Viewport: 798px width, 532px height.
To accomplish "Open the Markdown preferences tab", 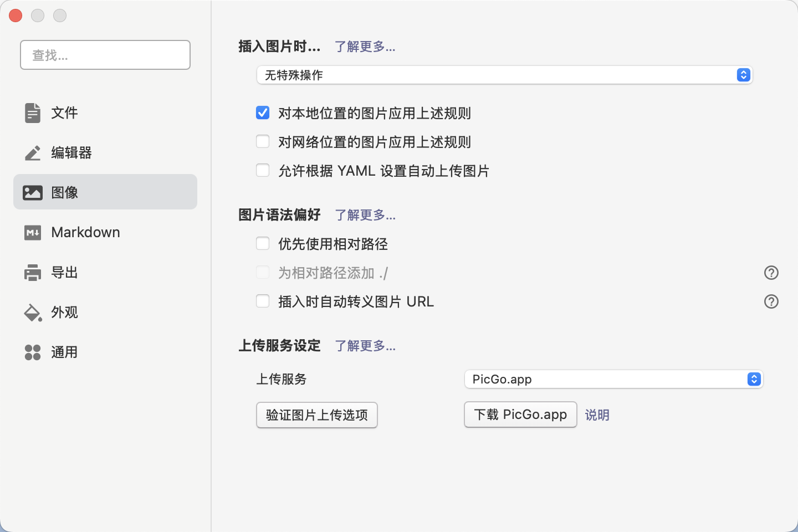I will [85, 233].
